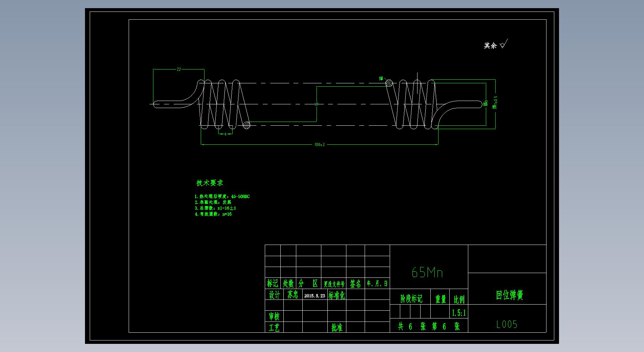
Task: Click the surface roughness symbol beside 其余
Action: 503,44
